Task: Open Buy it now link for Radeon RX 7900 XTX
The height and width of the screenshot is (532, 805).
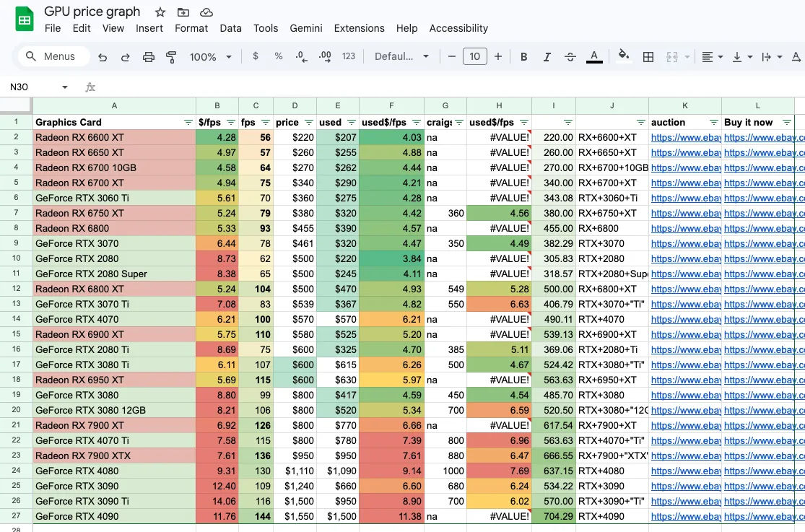Action: pyautogui.click(x=764, y=456)
